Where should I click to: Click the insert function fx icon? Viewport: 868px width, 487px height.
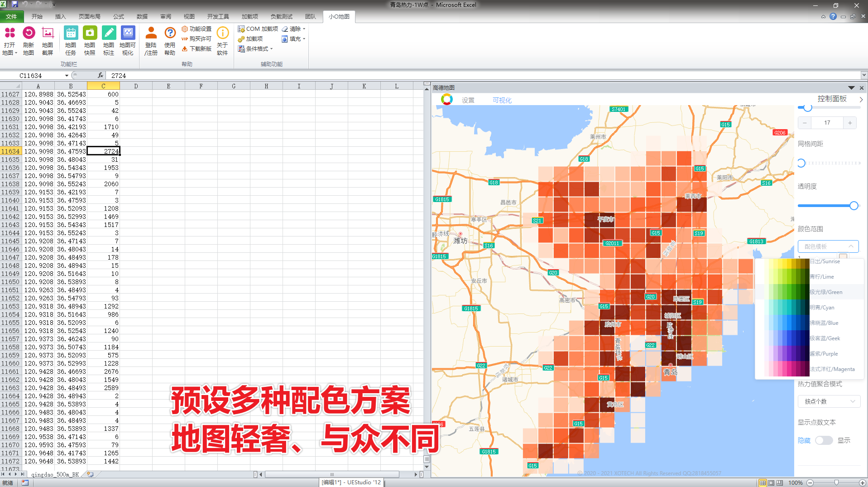(x=101, y=75)
